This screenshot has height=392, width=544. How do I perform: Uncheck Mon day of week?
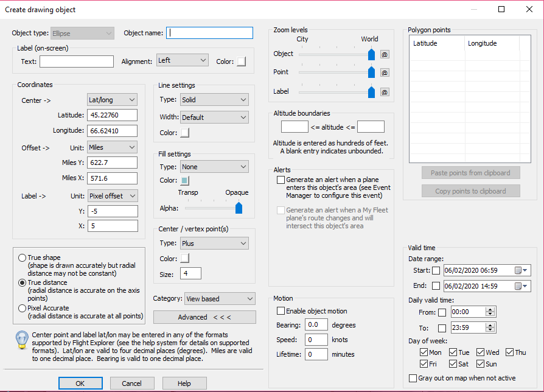click(424, 352)
